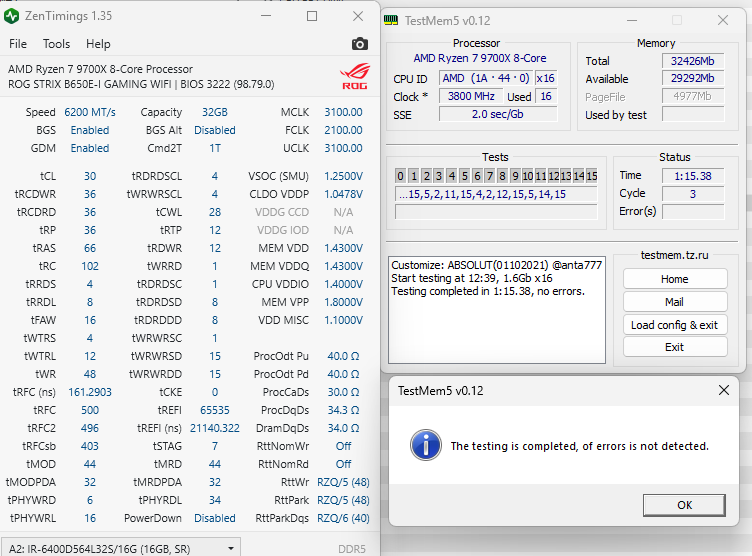
Task: Select test number 7 box
Action: (x=490, y=176)
